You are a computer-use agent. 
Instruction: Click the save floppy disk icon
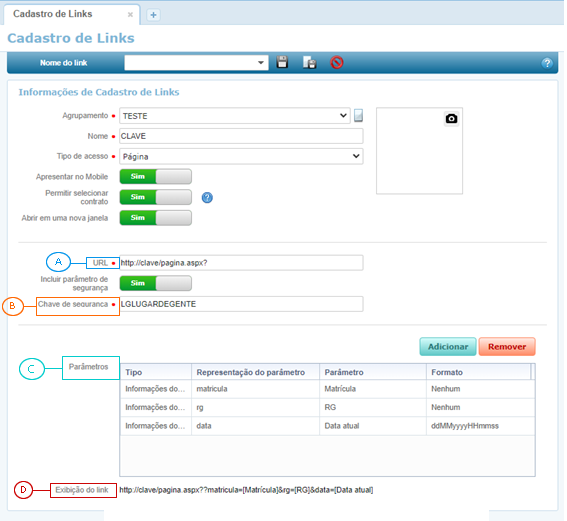pyautogui.click(x=282, y=62)
